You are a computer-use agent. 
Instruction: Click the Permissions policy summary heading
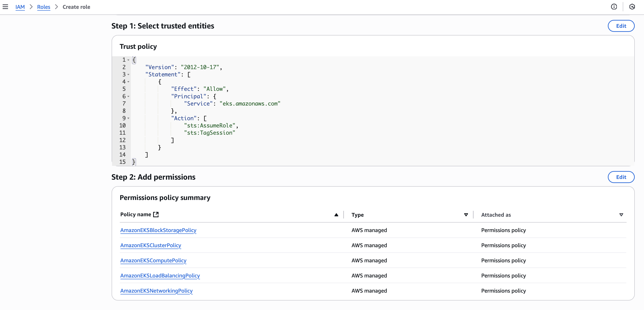click(x=165, y=197)
